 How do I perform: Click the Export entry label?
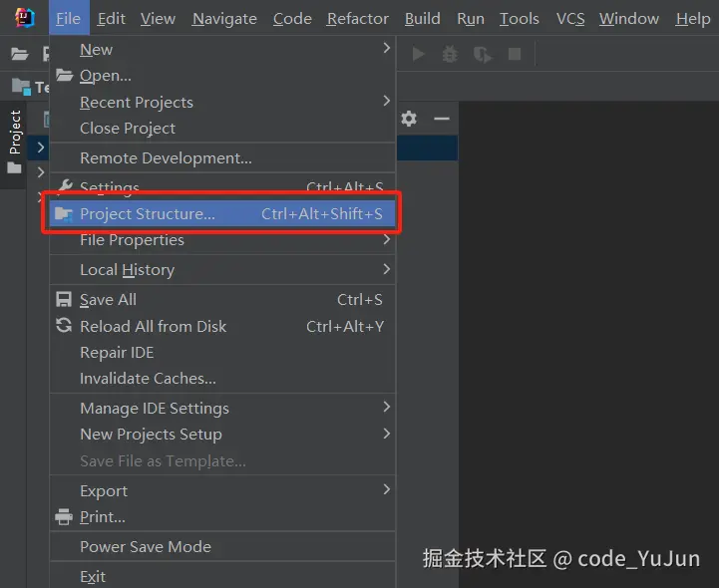(x=104, y=491)
